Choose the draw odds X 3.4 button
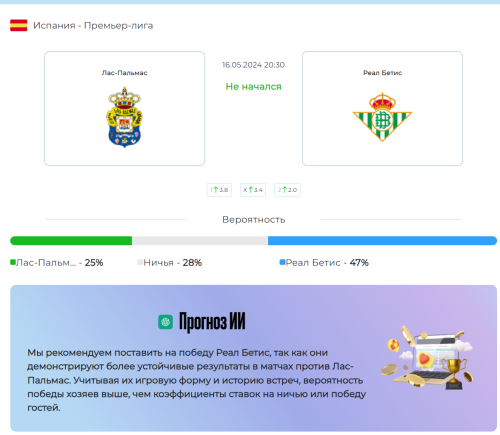Screen dimensions: 500x435 253,190
